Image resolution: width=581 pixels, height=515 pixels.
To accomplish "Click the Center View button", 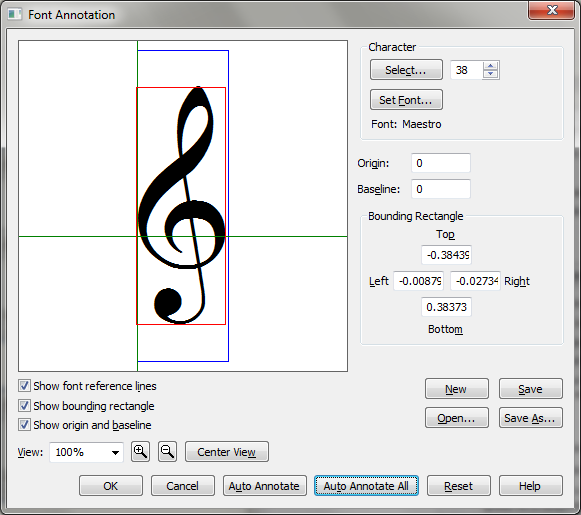I will 227,452.
